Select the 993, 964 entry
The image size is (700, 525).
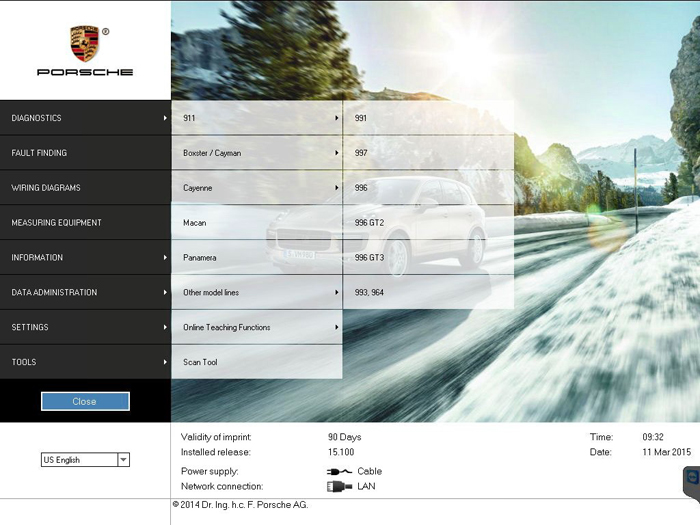pyautogui.click(x=429, y=292)
